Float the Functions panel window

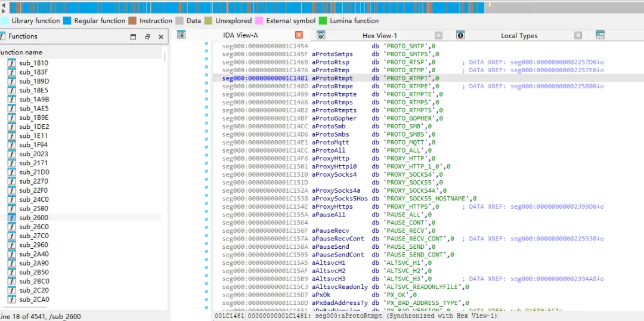(147, 36)
